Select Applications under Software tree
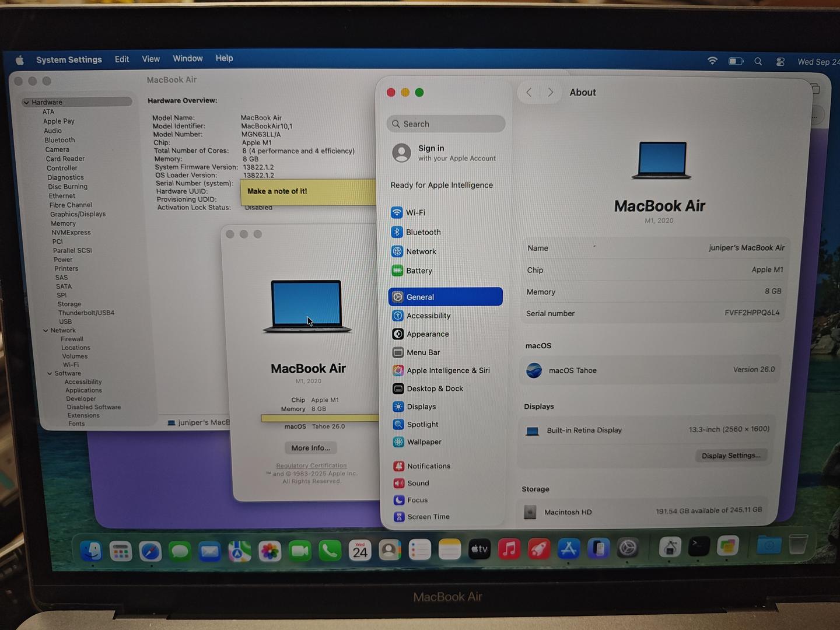This screenshot has width=840, height=630. click(83, 390)
